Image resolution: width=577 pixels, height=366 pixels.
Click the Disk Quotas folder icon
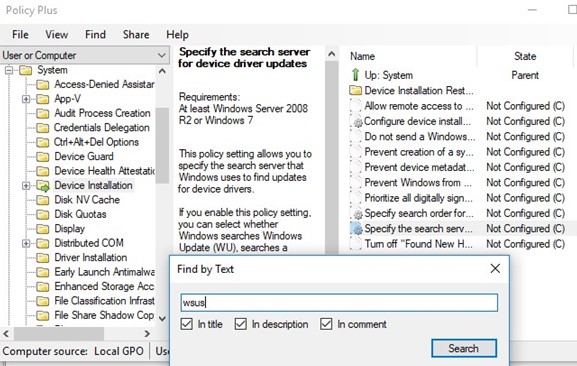(43, 214)
